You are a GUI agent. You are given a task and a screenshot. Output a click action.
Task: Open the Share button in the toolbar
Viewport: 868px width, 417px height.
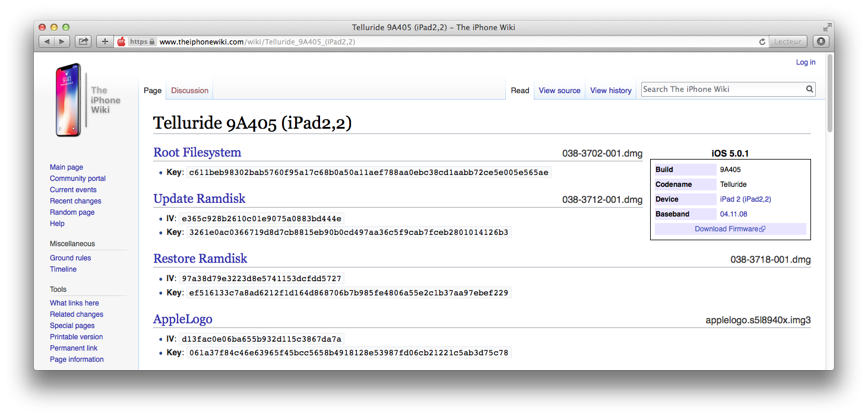83,42
